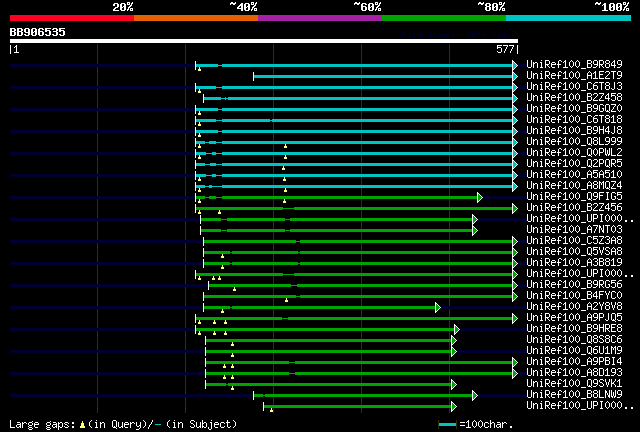Click the green alignment bar of UniRef100_Q6U1M9
Viewport: 640px width, 432px height.
click(x=329, y=352)
